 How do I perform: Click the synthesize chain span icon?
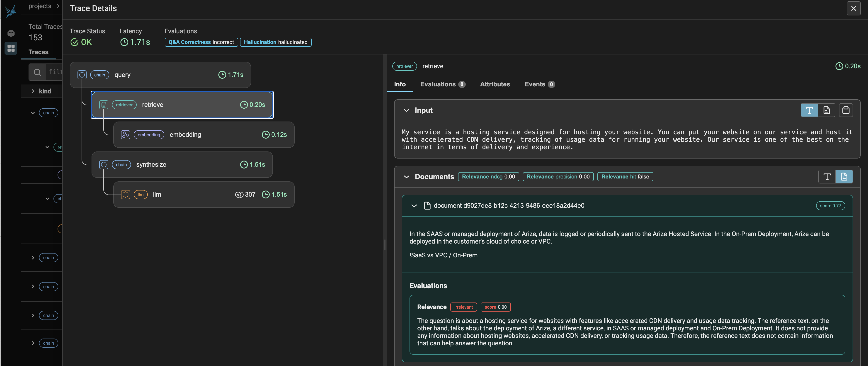[x=104, y=164]
